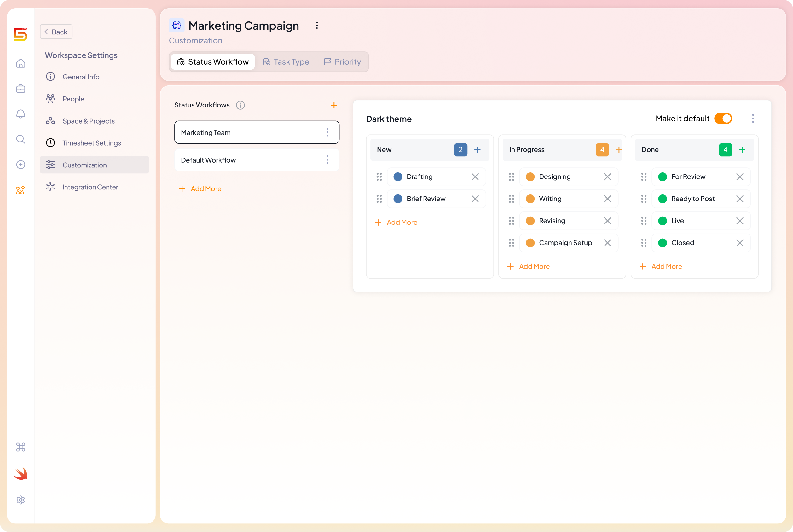Click drag handle beside For Review status
Viewport: 793px width, 532px height.
tap(644, 177)
